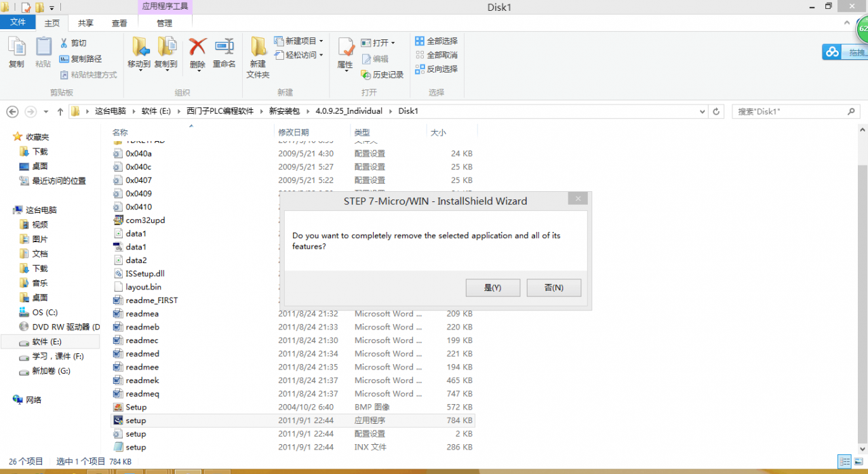Screen dimensions: 868x474
Task: Select the Setup BMP 图像 file
Action: (x=294, y=407)
